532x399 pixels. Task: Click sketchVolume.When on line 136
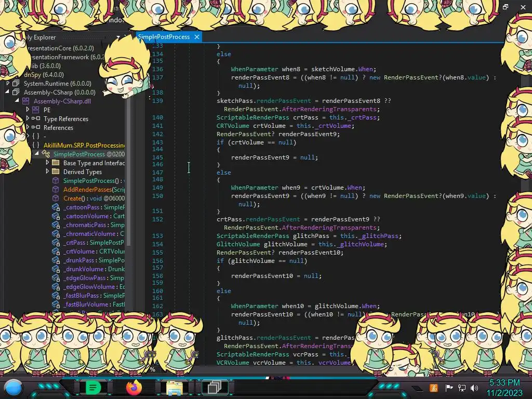342,69
